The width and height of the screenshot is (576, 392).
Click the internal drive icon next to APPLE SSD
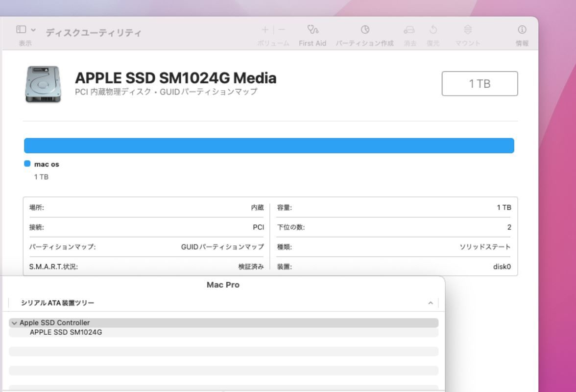43,84
